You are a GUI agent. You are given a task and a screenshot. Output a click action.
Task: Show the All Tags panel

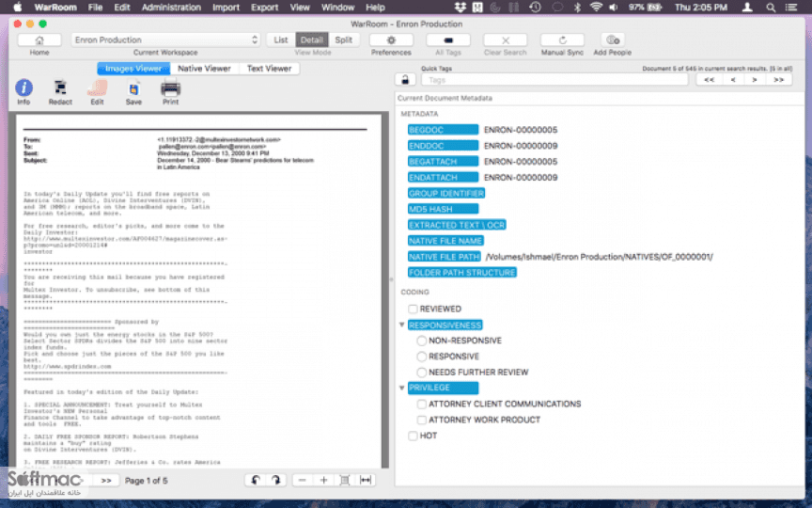click(x=448, y=40)
